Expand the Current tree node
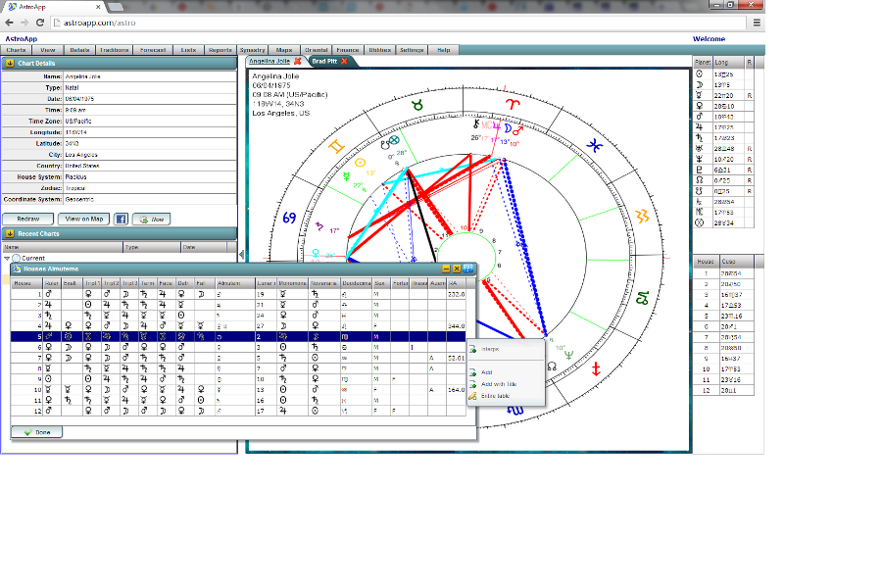Viewport: 882px width, 588px height. pyautogui.click(x=7, y=258)
